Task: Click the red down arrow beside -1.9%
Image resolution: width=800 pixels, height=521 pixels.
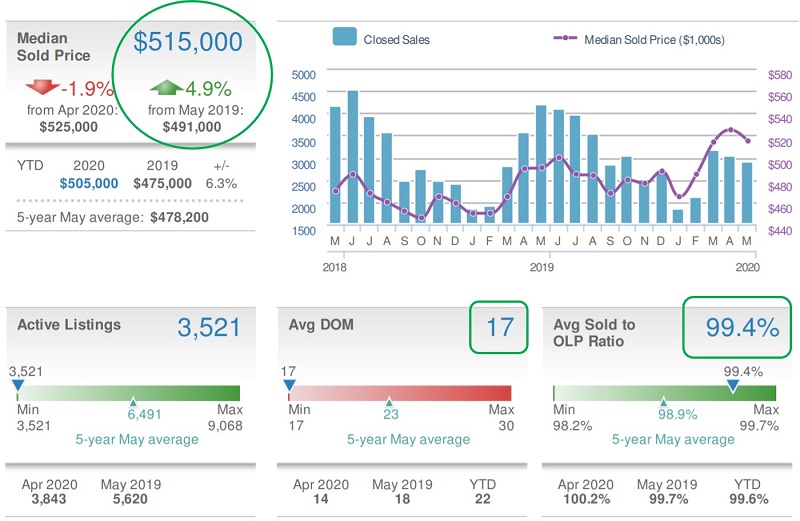Action: 39,88
